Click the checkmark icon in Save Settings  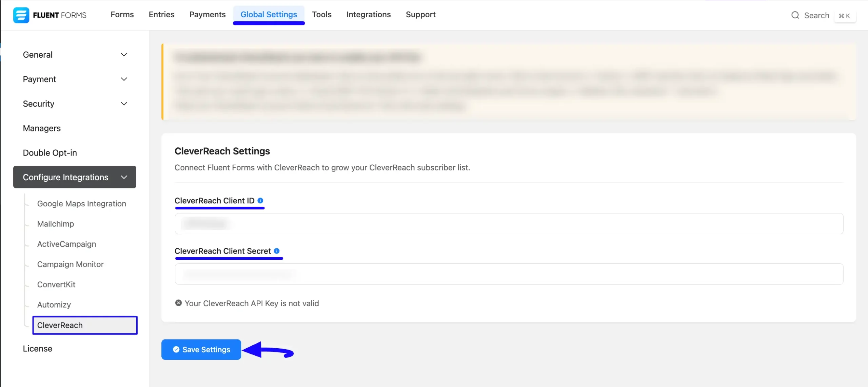click(x=176, y=349)
